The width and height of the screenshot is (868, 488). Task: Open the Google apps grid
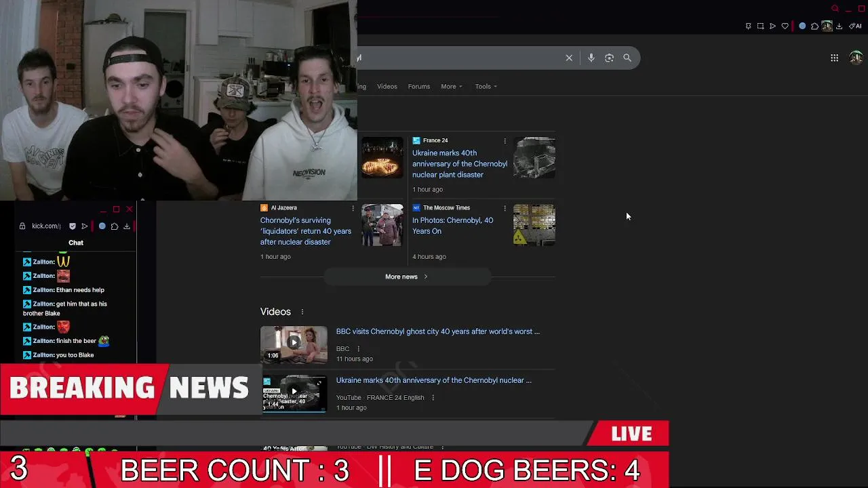[835, 58]
